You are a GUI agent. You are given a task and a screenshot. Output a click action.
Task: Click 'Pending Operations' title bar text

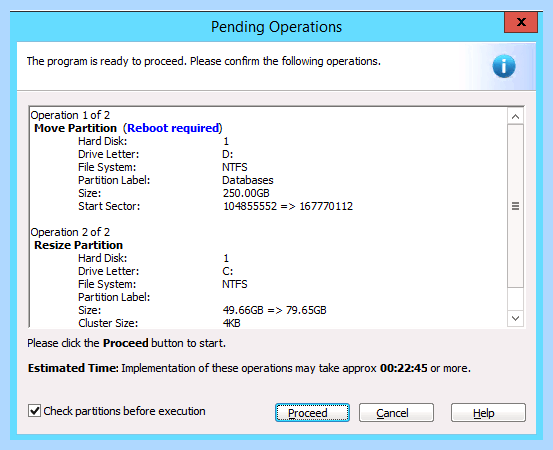click(x=276, y=27)
